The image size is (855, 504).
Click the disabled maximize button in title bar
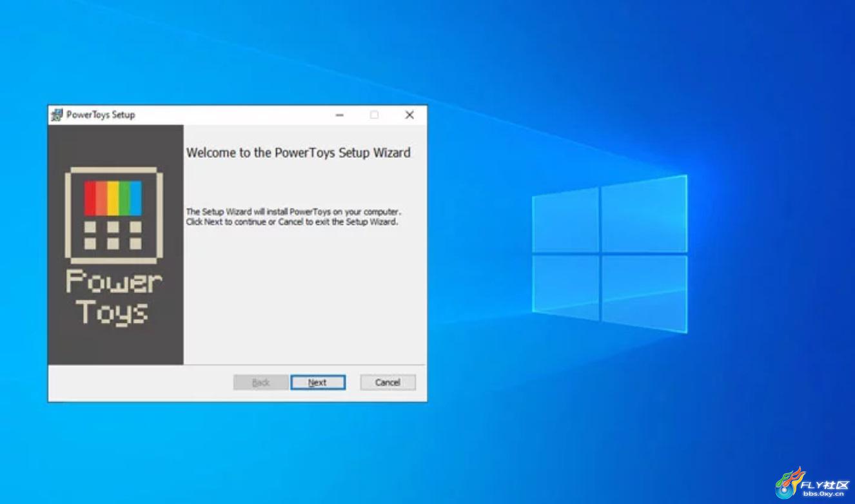coord(374,115)
